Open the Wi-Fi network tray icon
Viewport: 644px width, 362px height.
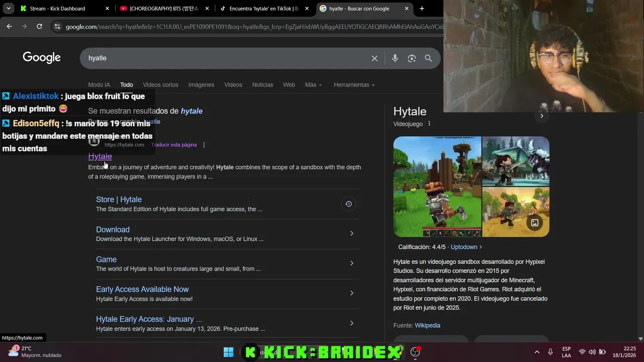[x=582, y=352]
